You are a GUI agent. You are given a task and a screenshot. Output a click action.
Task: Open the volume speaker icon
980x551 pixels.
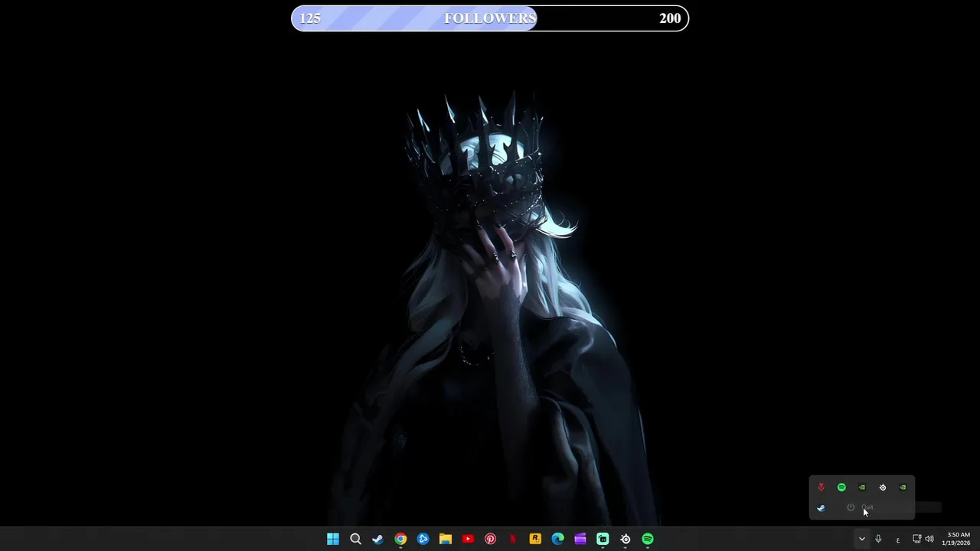click(929, 539)
